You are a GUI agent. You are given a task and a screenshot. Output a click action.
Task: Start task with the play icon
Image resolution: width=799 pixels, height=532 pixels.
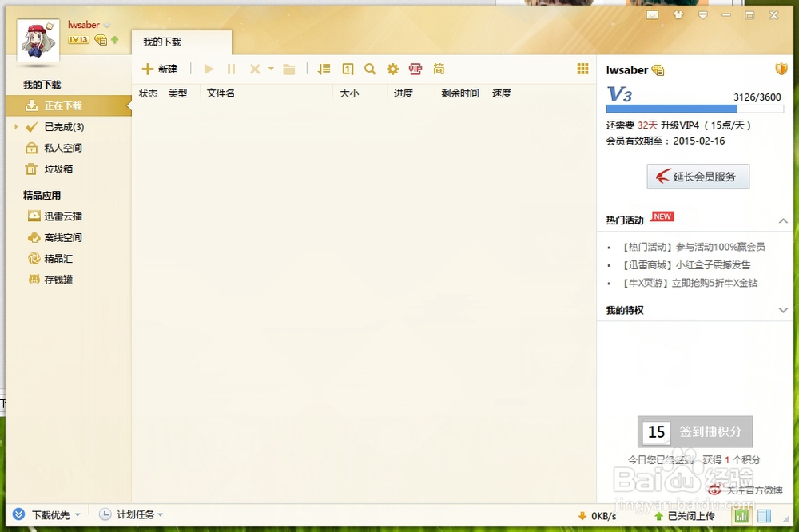point(209,69)
